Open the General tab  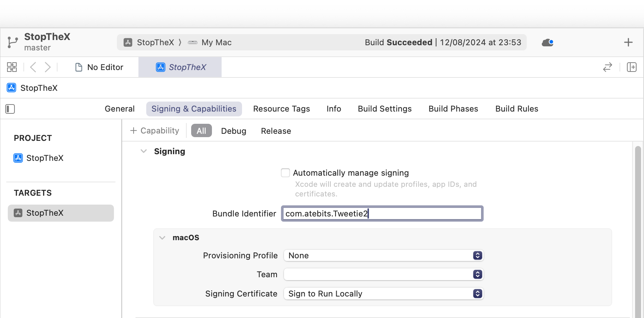coord(120,109)
